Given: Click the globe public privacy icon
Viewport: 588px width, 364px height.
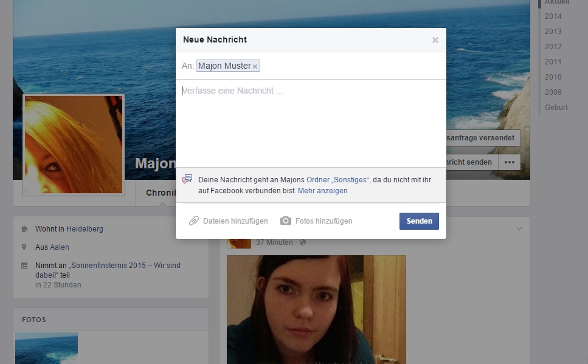Looking at the screenshot, I should [303, 242].
